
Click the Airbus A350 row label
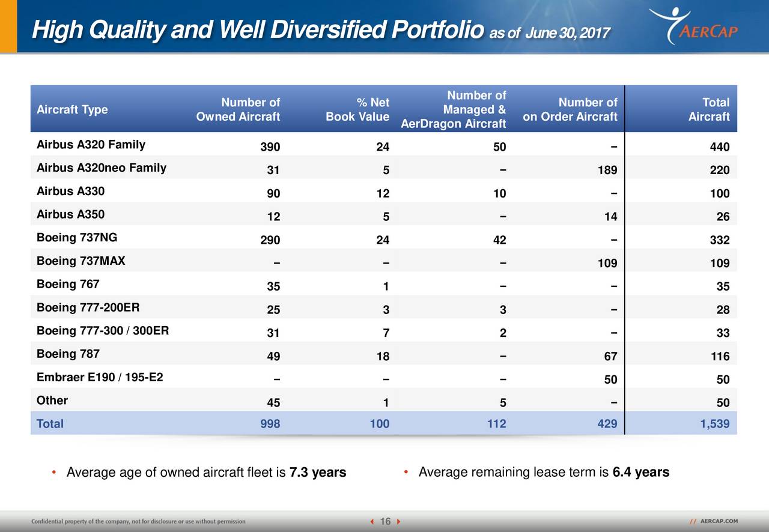coord(70,214)
